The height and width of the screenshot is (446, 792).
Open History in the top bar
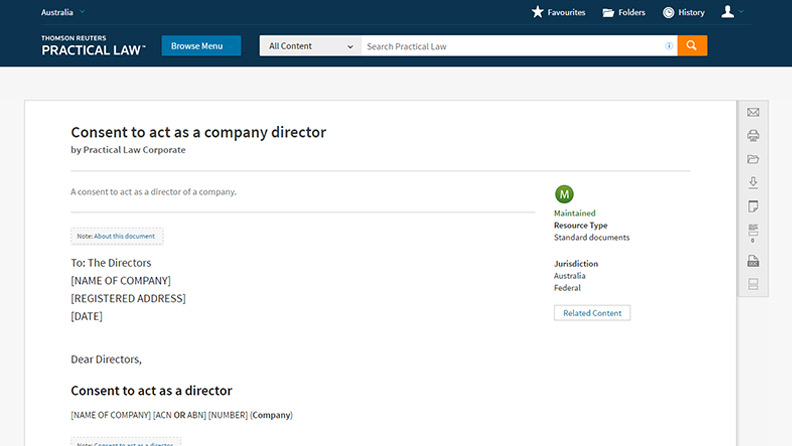pos(683,13)
